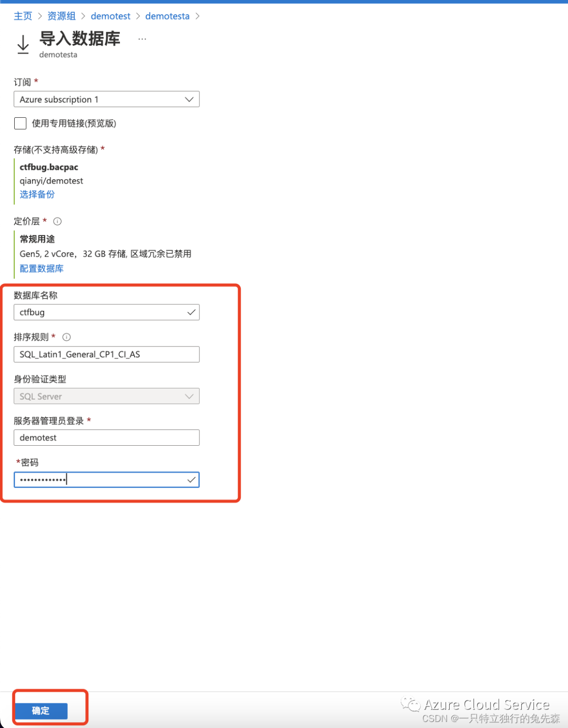Click the Gen5, 2 vCore pricing detail text

click(x=106, y=254)
